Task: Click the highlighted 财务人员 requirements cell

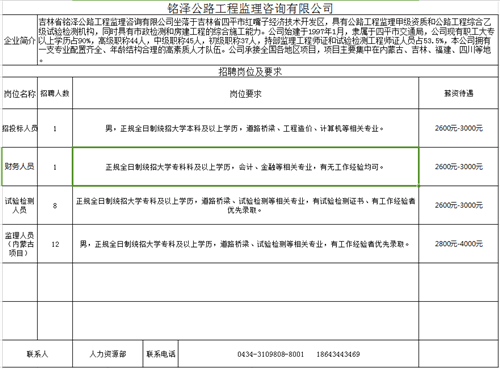Action: point(246,166)
